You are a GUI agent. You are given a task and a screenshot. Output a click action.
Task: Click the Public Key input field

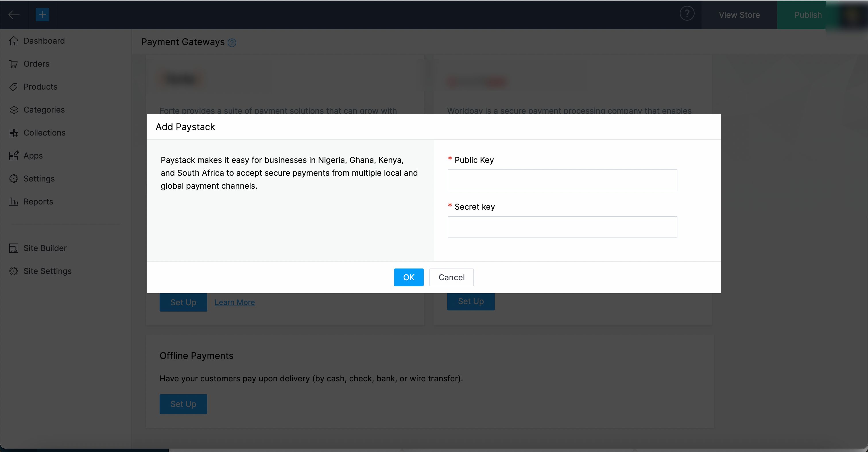pos(563,180)
